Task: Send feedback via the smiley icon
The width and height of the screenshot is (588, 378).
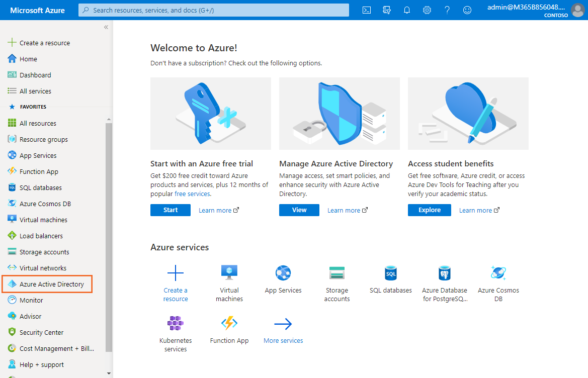Action: pyautogui.click(x=467, y=10)
